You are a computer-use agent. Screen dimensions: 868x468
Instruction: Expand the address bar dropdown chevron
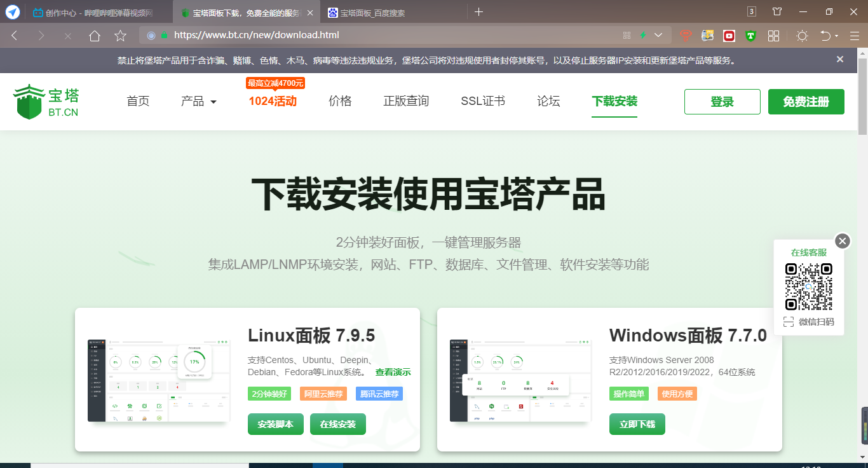point(658,36)
